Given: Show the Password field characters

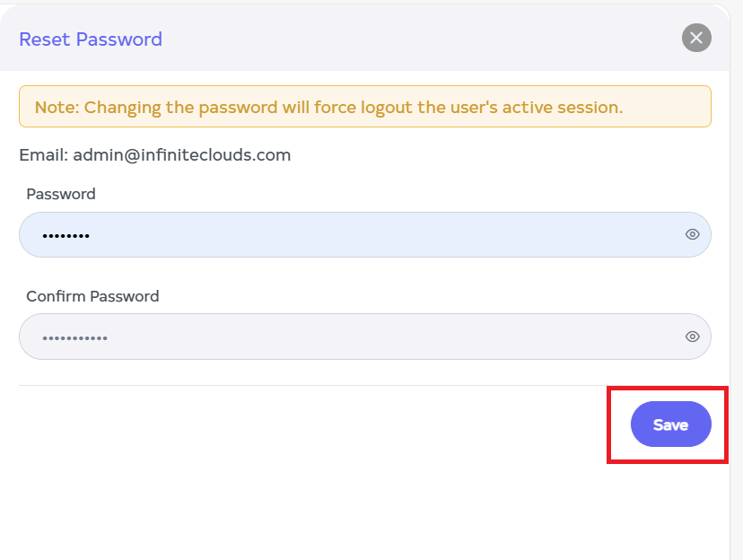Looking at the screenshot, I should [692, 234].
